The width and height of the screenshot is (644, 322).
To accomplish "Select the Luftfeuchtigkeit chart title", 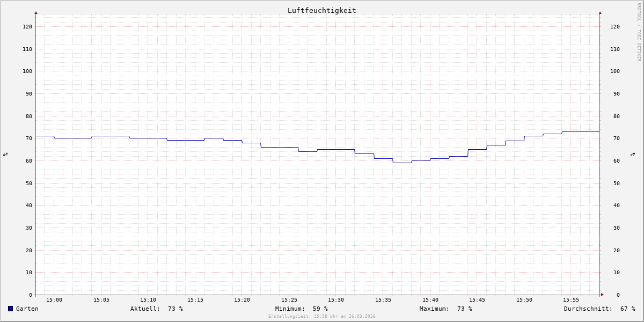I will pyautogui.click(x=321, y=10).
